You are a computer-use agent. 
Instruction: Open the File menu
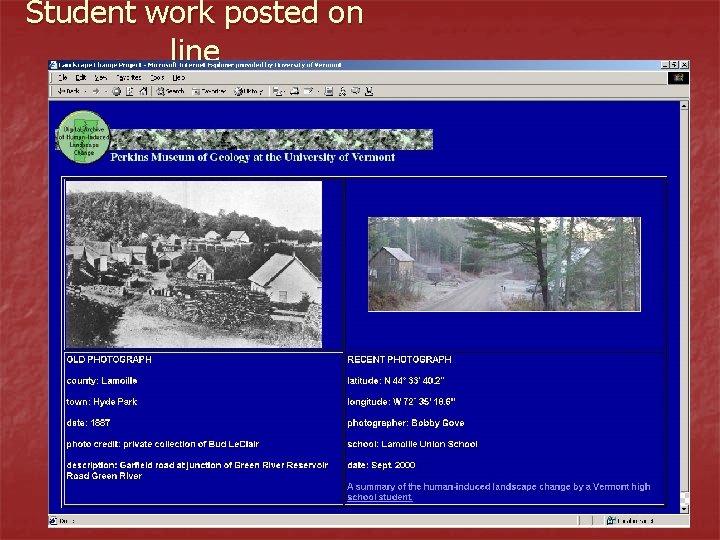[63, 78]
